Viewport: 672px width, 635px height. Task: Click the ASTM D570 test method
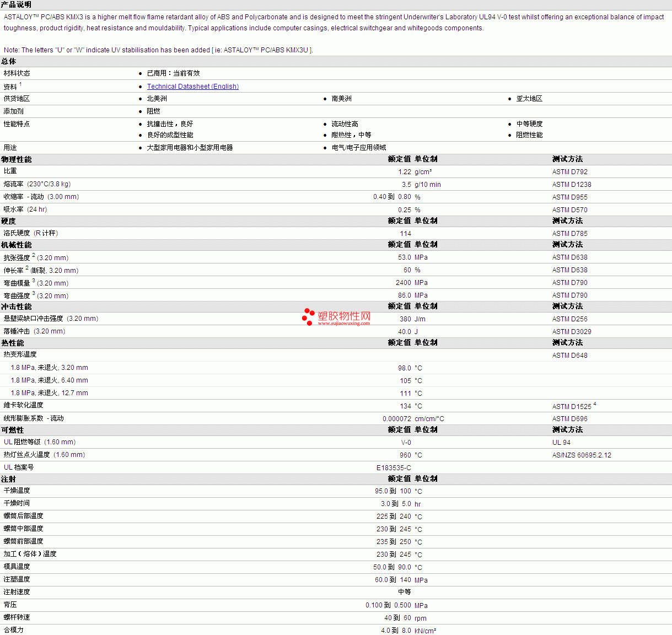[570, 210]
